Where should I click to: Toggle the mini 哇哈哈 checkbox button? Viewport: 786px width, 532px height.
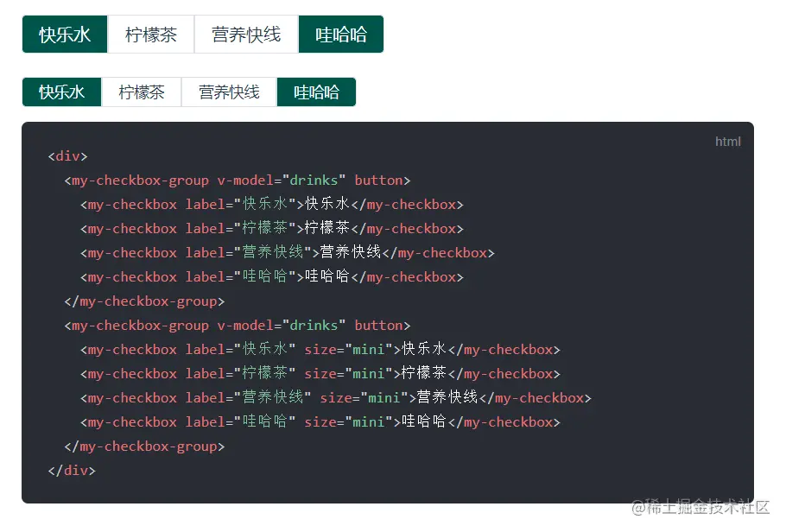click(316, 92)
